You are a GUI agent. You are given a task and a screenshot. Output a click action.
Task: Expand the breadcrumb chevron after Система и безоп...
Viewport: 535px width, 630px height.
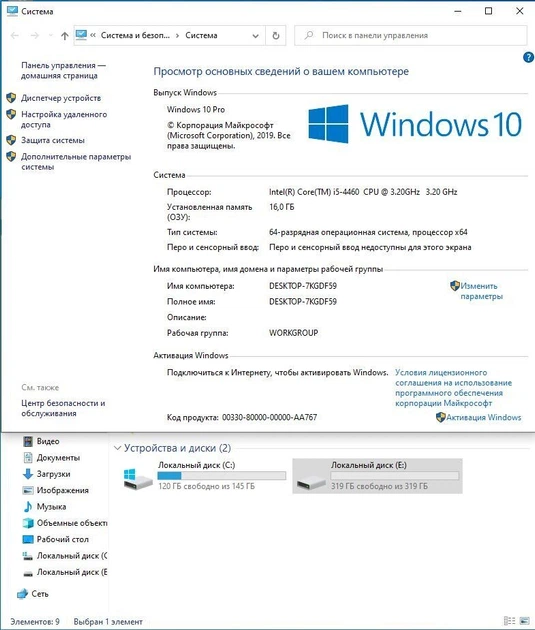[x=178, y=36]
